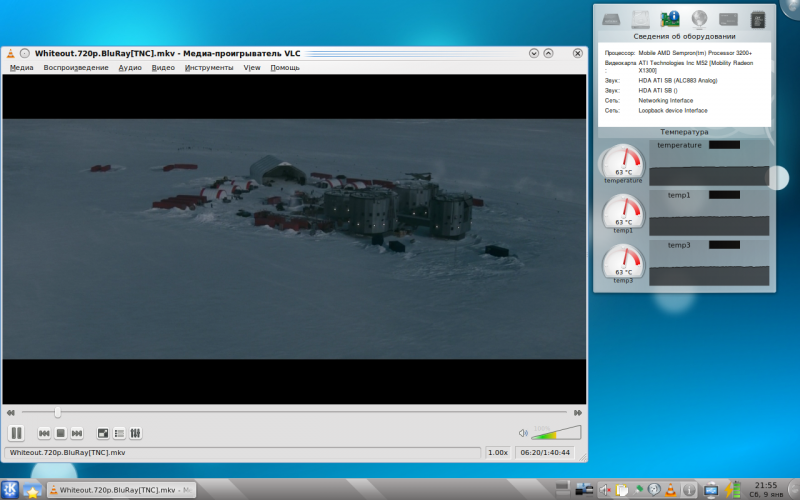The image size is (800, 500).
Task: Open the favorites folder in the panel
Action: [x=32, y=490]
